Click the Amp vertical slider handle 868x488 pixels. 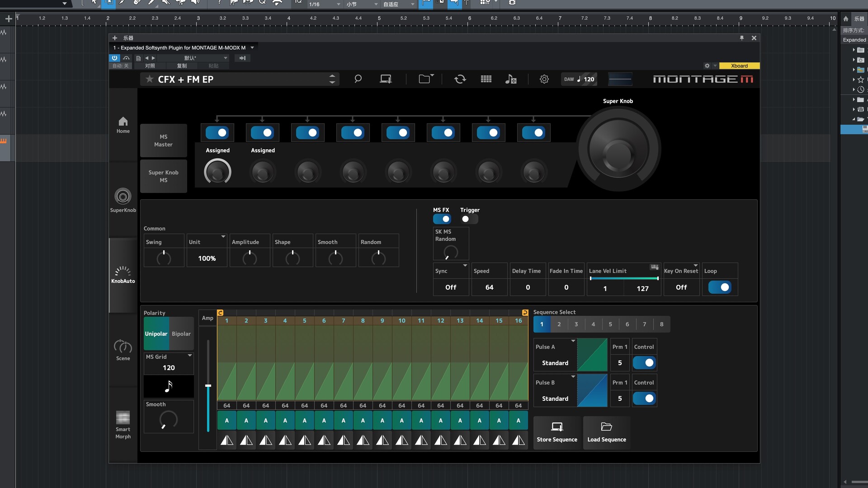click(x=208, y=386)
